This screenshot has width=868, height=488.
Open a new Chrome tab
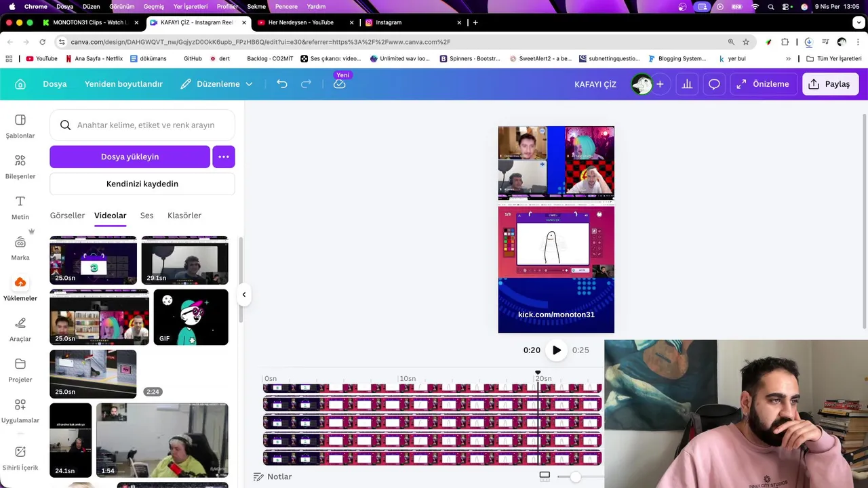pos(475,22)
